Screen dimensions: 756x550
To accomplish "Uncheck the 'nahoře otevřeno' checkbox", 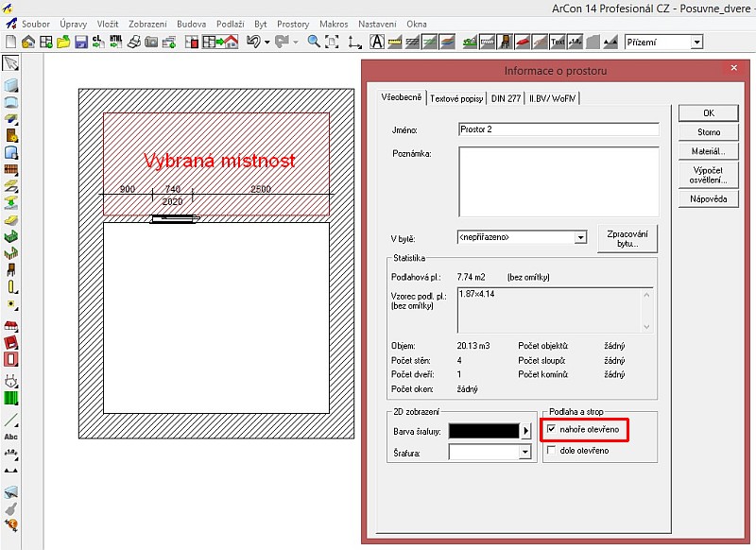I will pyautogui.click(x=552, y=430).
